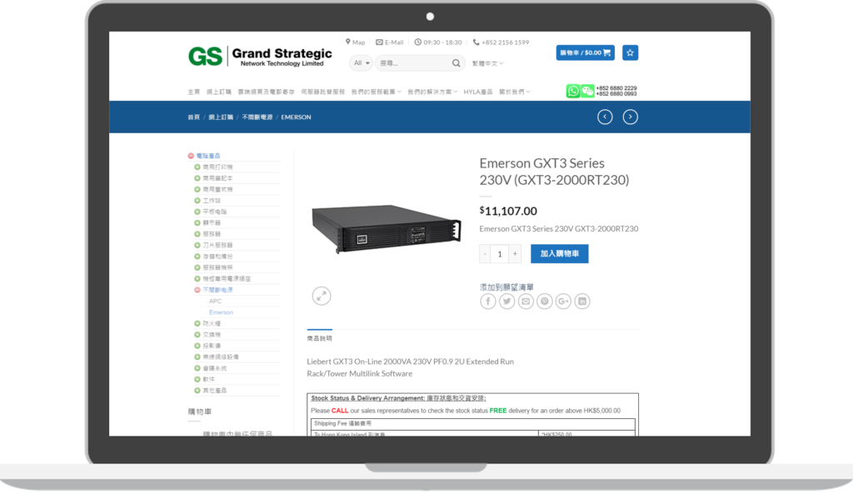
Task: Click the 添加到願望清單 link
Action: tap(506, 287)
